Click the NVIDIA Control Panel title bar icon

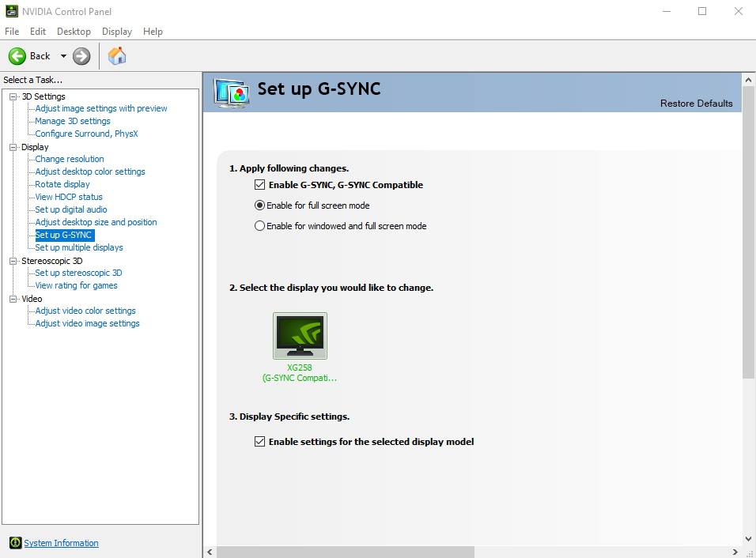tap(12, 11)
